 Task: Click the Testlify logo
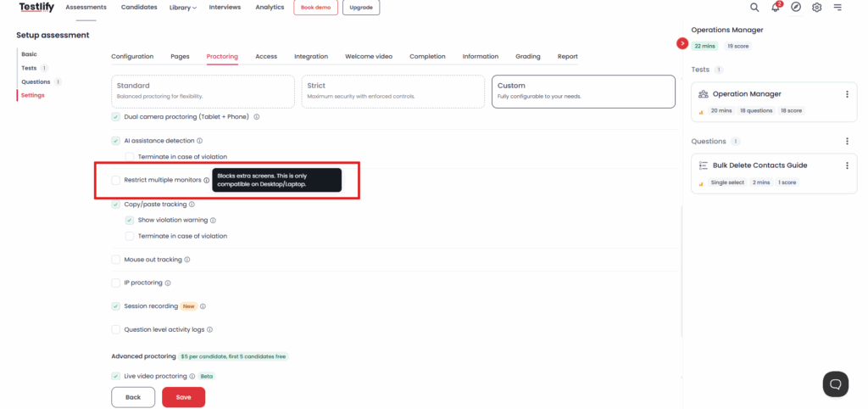(x=36, y=7)
